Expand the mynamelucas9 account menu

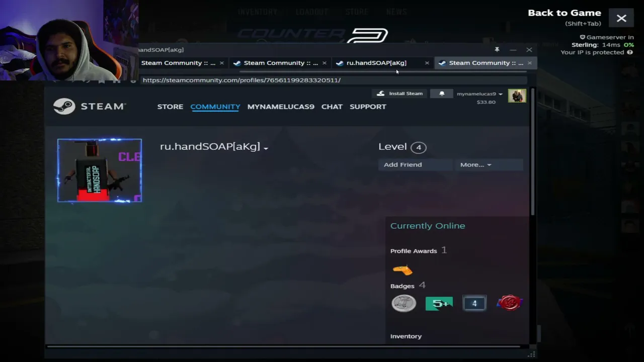[479, 94]
